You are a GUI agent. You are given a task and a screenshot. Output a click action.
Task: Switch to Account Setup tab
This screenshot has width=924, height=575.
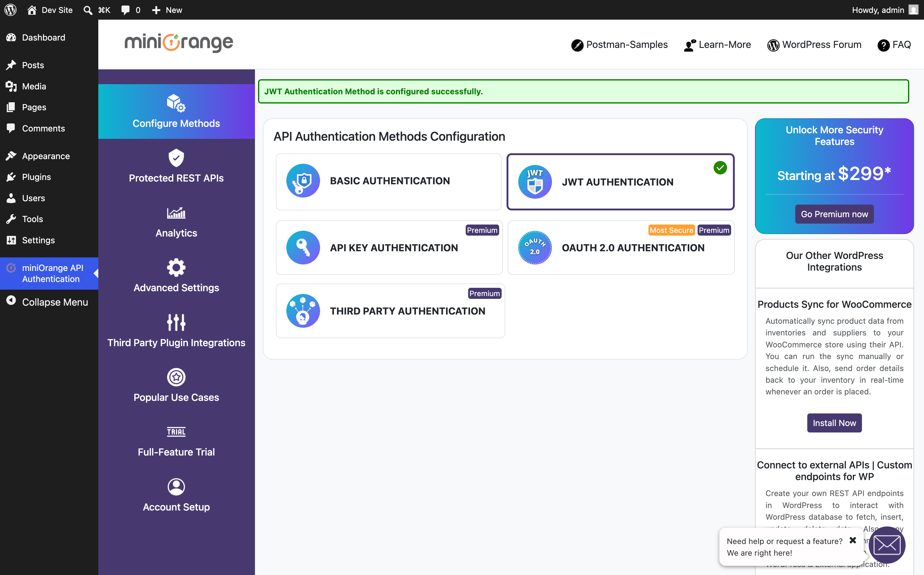(176, 495)
